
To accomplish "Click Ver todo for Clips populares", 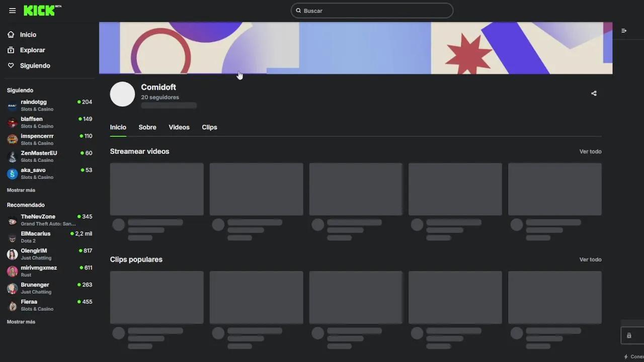I will (590, 259).
